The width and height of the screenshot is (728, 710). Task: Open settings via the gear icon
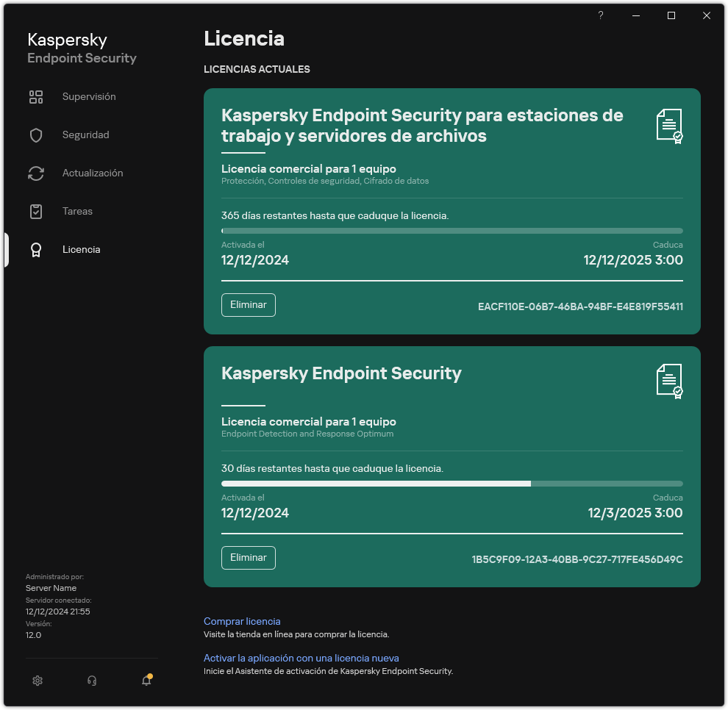click(x=38, y=681)
